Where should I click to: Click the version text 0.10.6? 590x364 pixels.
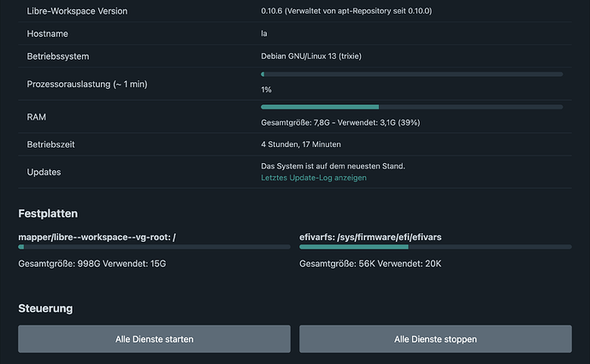pos(274,11)
